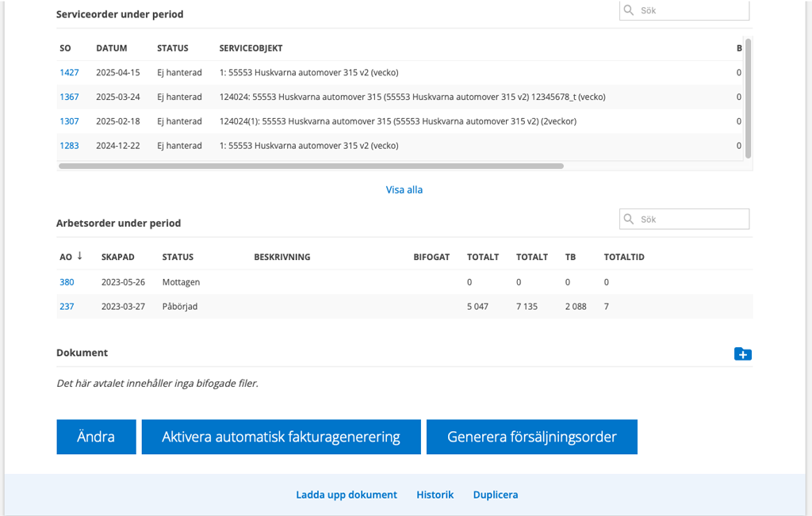Focus the Serviceorder Sök search field

point(684,10)
